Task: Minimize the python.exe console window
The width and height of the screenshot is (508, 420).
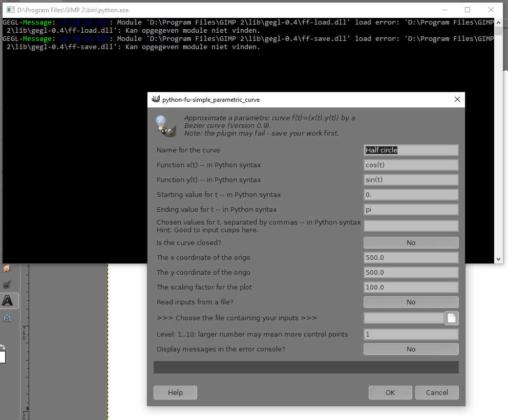Action: [x=444, y=10]
